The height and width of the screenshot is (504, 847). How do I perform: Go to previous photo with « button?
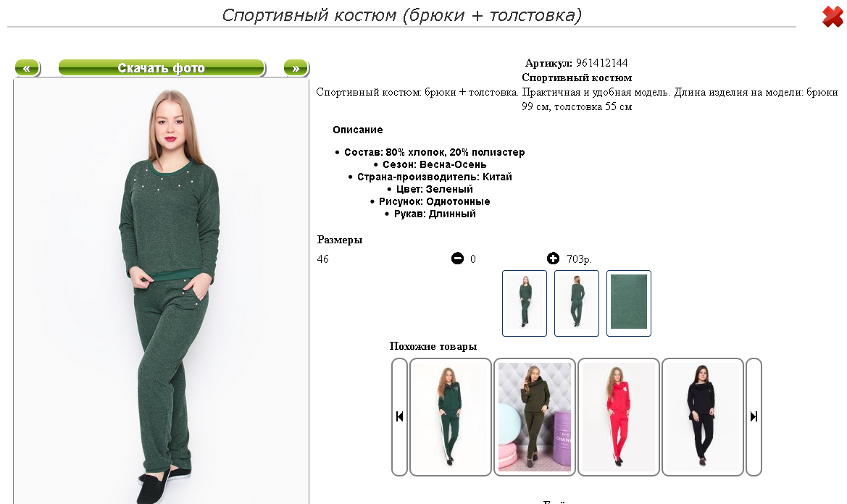click(27, 69)
